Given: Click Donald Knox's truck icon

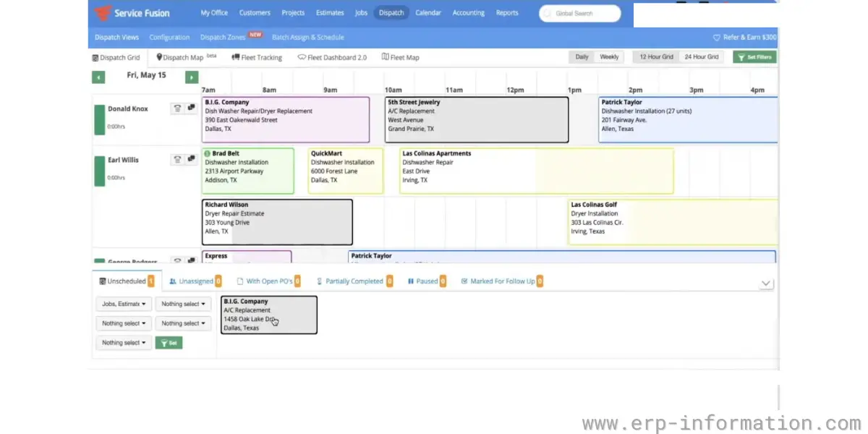Looking at the screenshot, I should coord(191,109).
